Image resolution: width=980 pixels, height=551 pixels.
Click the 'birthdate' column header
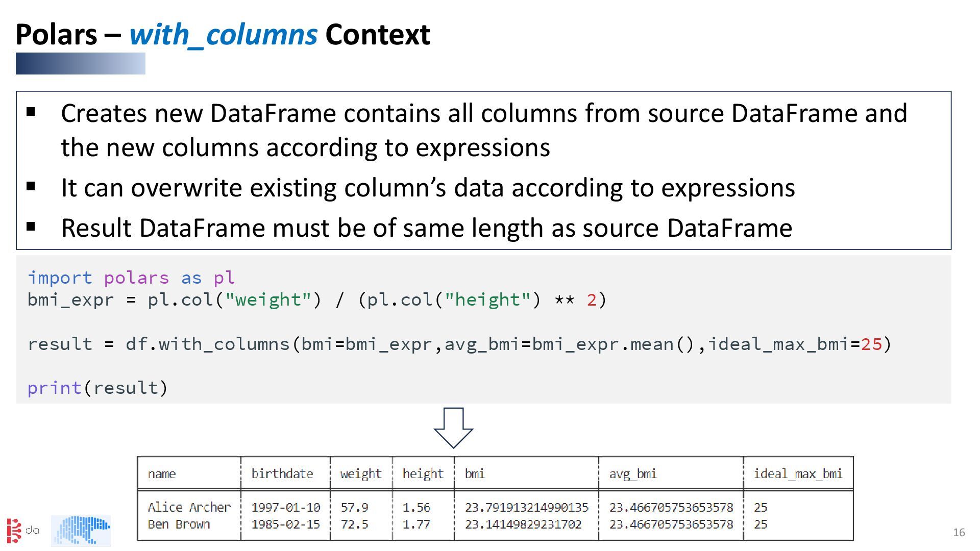coord(282,474)
